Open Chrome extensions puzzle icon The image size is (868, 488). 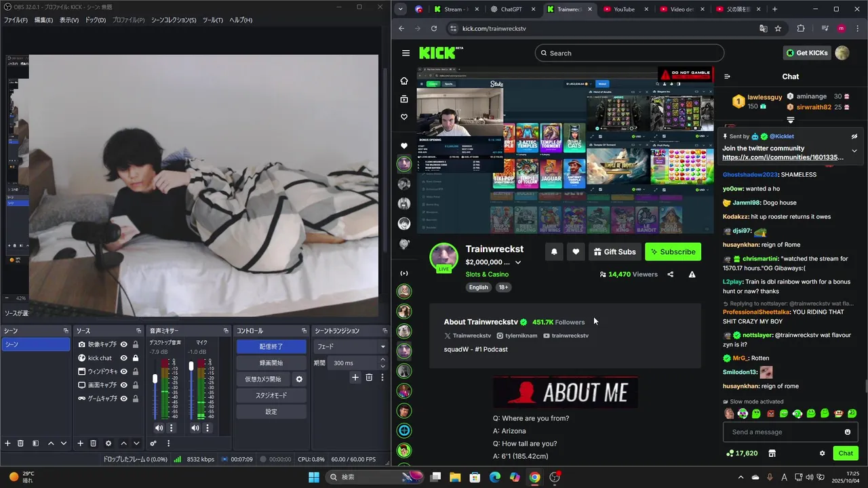[x=801, y=28]
